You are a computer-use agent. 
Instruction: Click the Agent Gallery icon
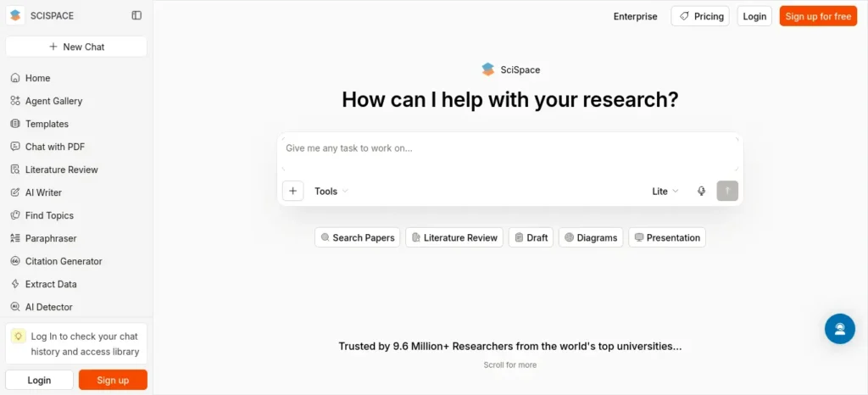15,101
